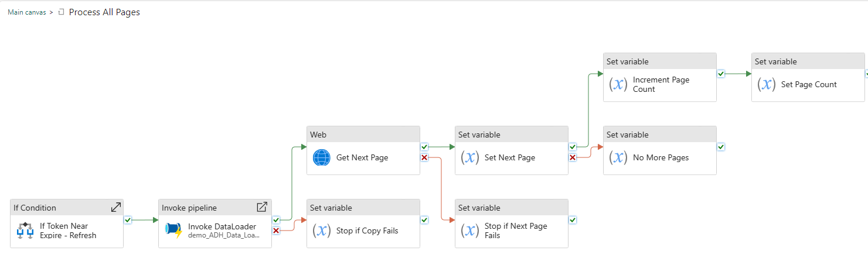Select the Get Next Page activity name
Image resolution: width=868 pixels, height=258 pixels.
click(x=362, y=157)
